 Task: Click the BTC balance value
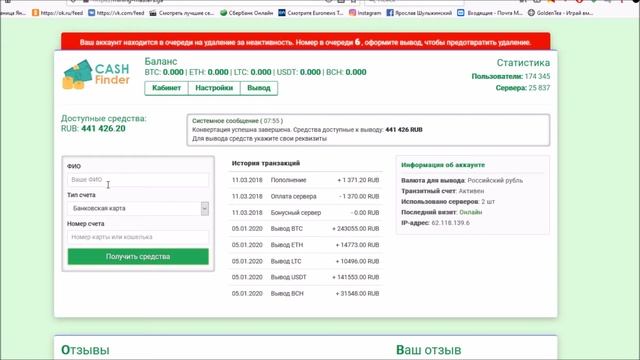173,72
